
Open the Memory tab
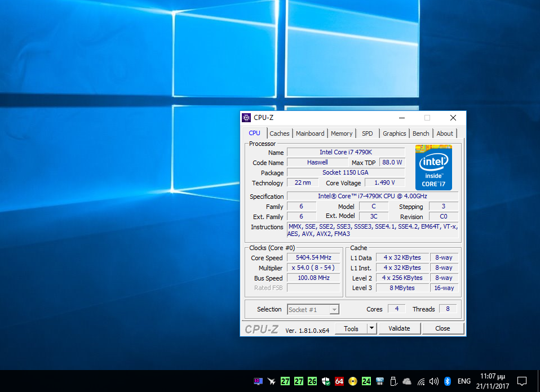[x=341, y=133]
